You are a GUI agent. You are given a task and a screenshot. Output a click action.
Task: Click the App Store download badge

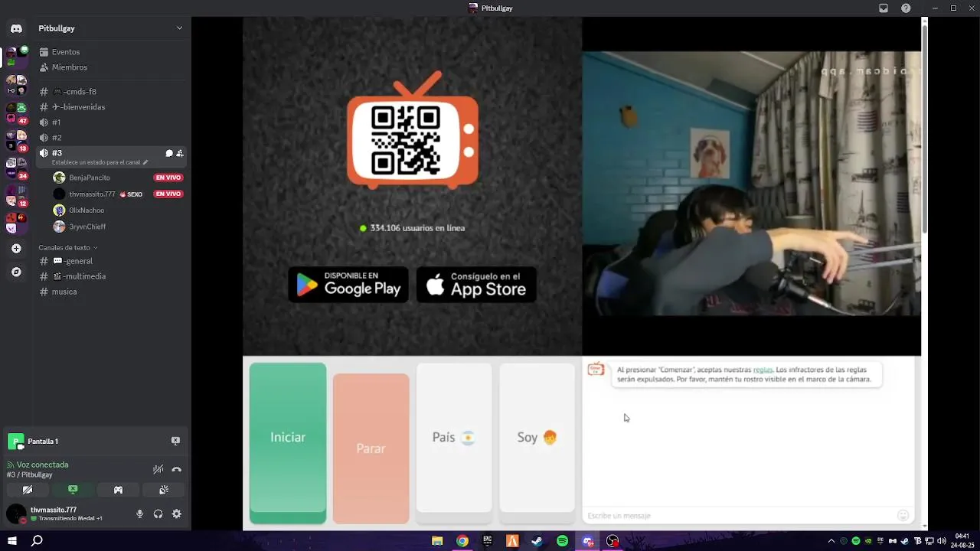[x=476, y=285]
